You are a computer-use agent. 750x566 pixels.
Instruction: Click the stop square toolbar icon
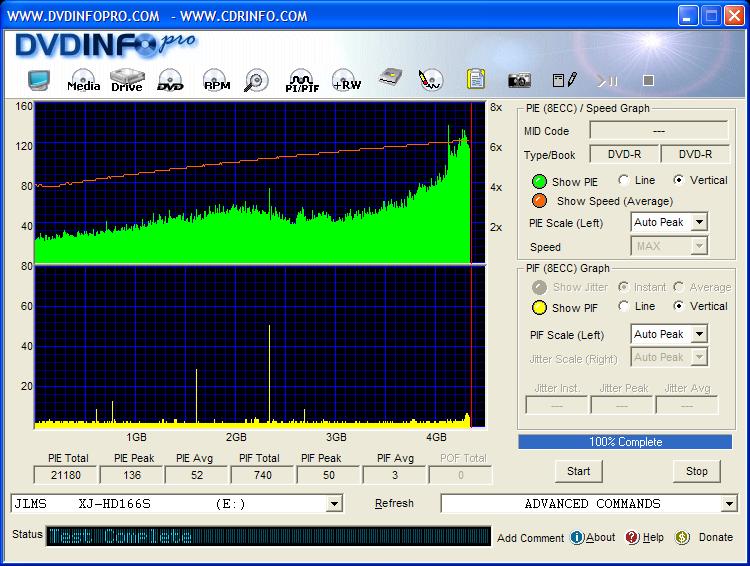coord(648,80)
